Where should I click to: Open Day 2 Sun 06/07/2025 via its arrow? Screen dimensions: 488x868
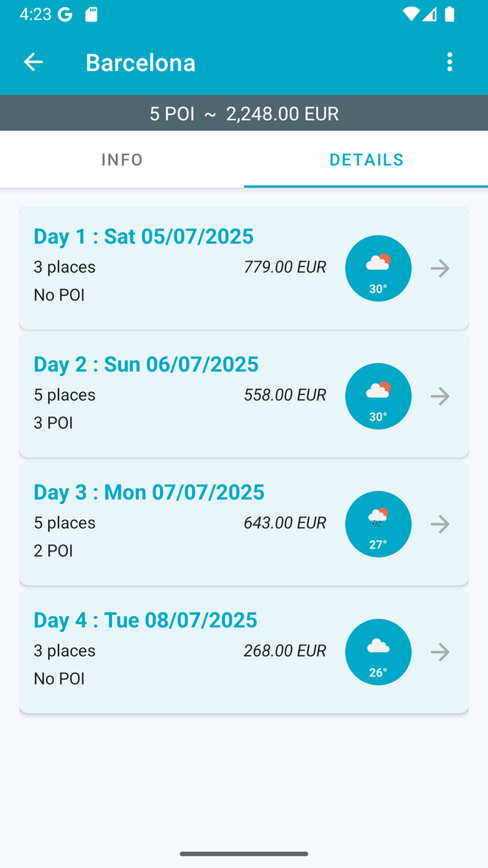click(440, 396)
